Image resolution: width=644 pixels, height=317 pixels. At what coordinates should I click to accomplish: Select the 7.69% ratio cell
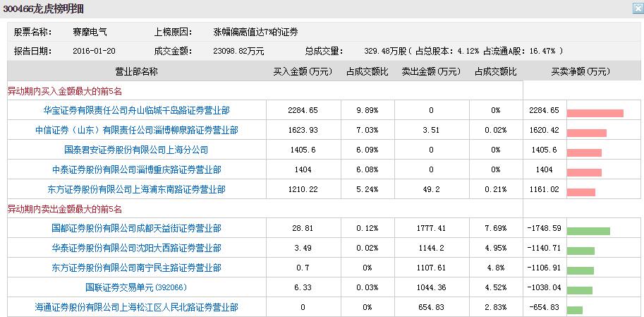(x=496, y=228)
